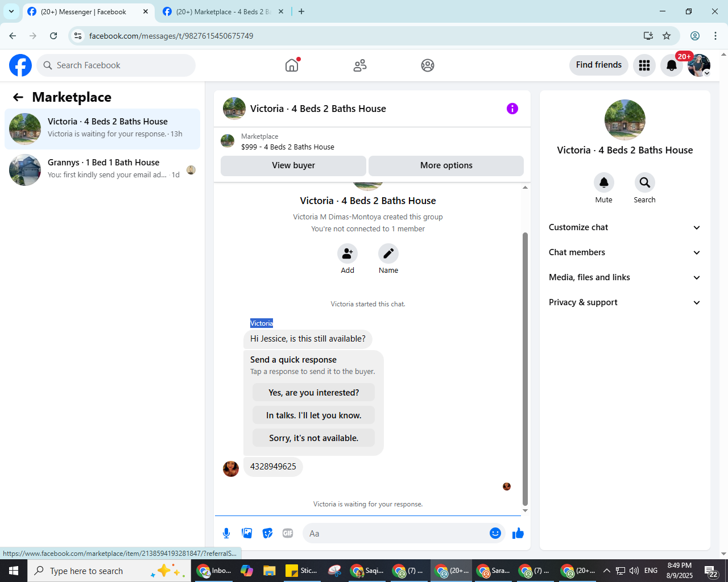This screenshot has height=582, width=728.
Task: Open Grannys 1 Bed 1 Bath conversation
Action: [x=102, y=170]
